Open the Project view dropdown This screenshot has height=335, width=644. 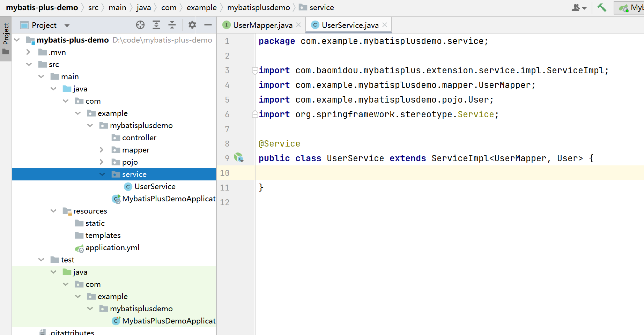67,25
